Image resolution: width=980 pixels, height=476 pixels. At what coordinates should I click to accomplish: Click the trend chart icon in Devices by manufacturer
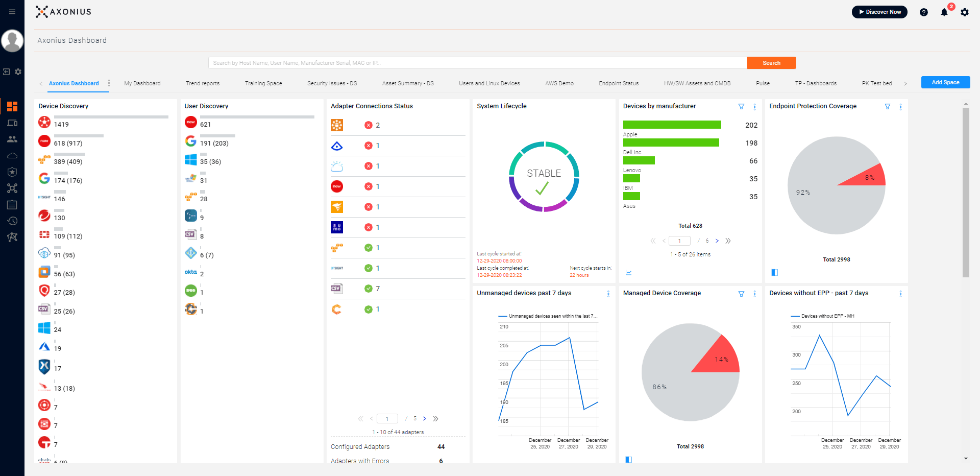point(628,273)
